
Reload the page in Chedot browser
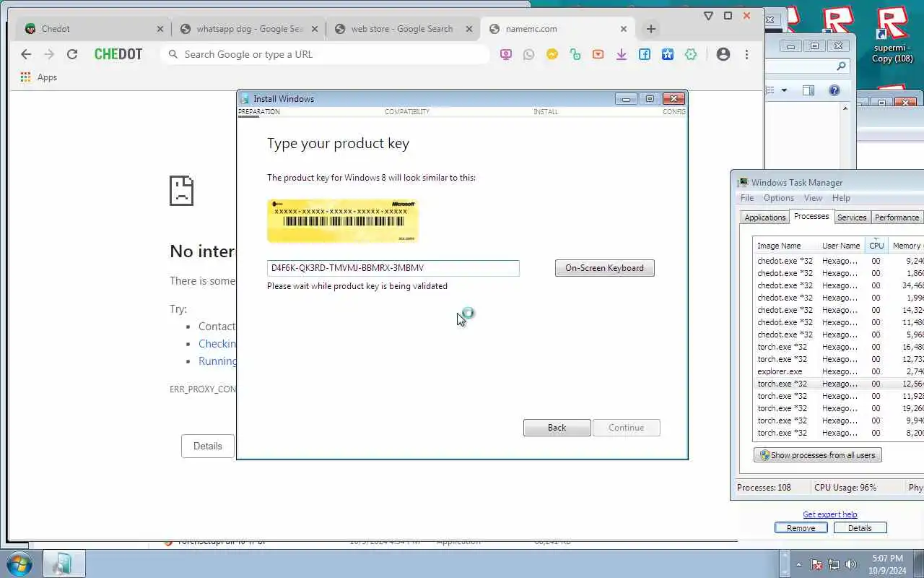(x=72, y=54)
